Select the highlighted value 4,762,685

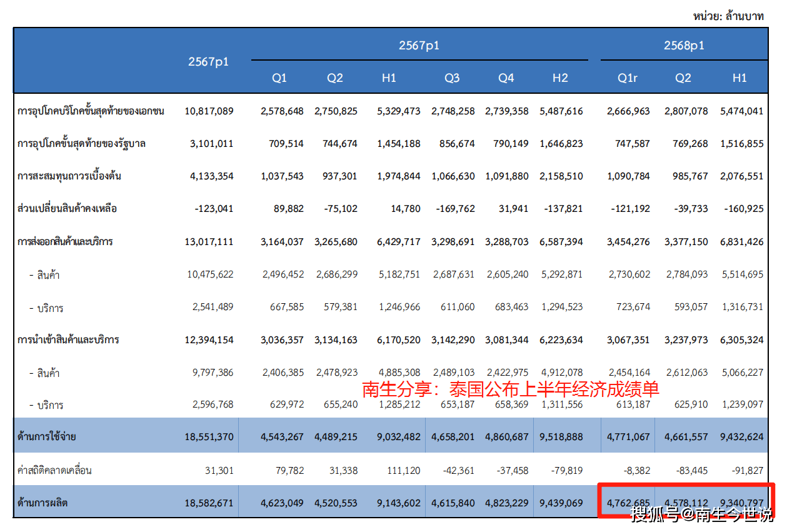point(628,503)
